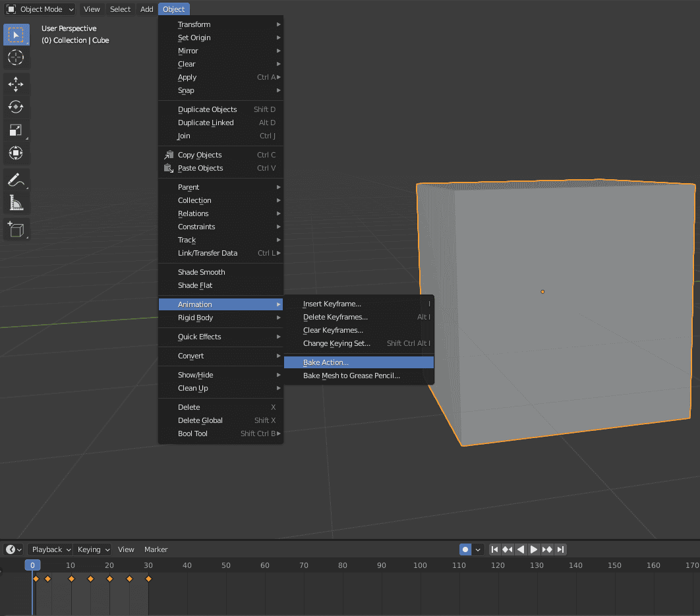Select the Scale tool

coord(16,130)
